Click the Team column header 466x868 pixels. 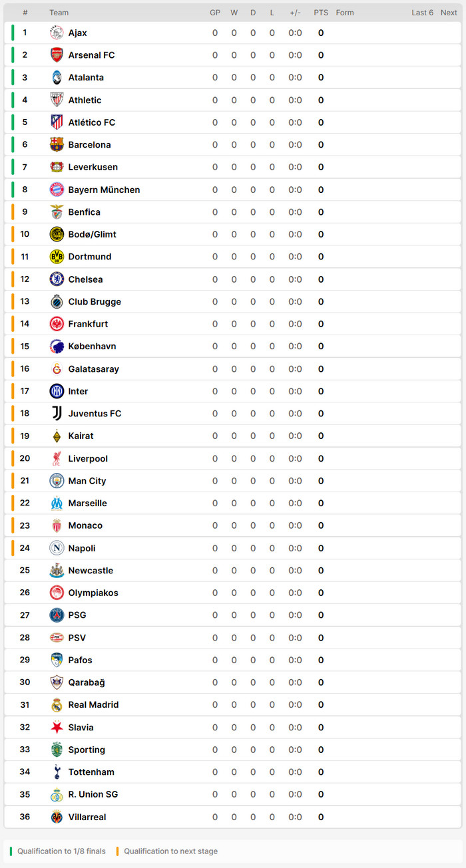59,13
